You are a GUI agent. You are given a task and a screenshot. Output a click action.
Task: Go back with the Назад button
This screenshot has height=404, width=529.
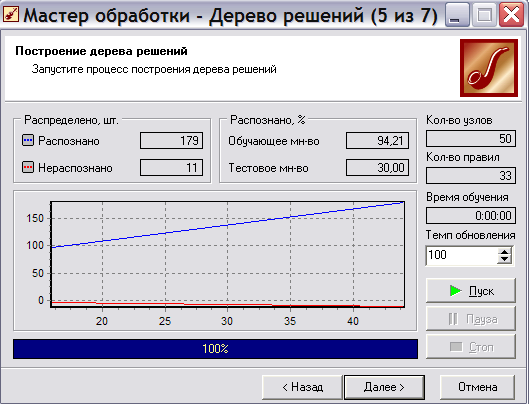click(x=302, y=387)
